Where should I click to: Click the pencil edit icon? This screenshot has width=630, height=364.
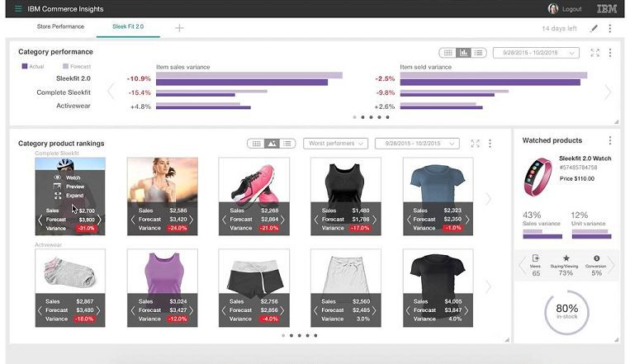point(594,28)
